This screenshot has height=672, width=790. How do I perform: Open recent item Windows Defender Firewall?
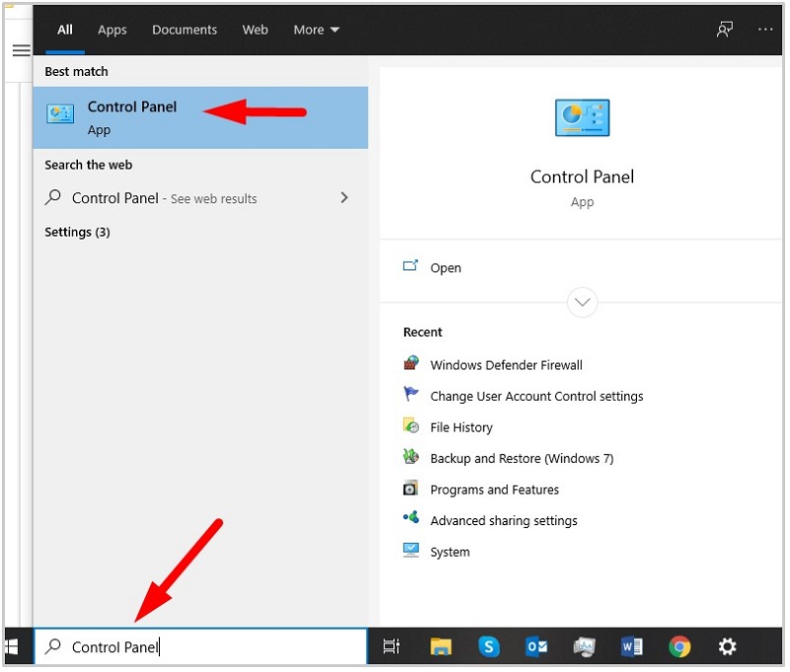coord(506,365)
